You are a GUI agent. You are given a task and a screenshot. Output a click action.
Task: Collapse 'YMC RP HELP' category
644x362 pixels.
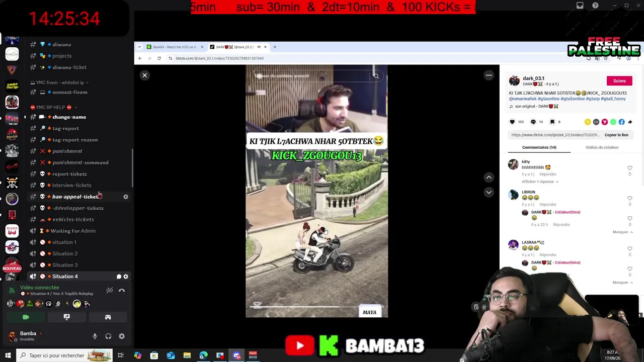click(x=53, y=107)
